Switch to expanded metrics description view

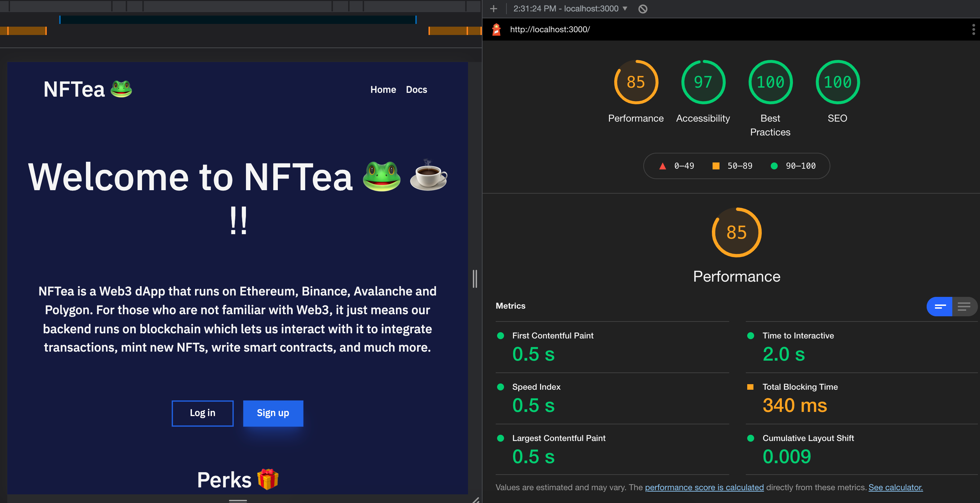click(x=964, y=306)
